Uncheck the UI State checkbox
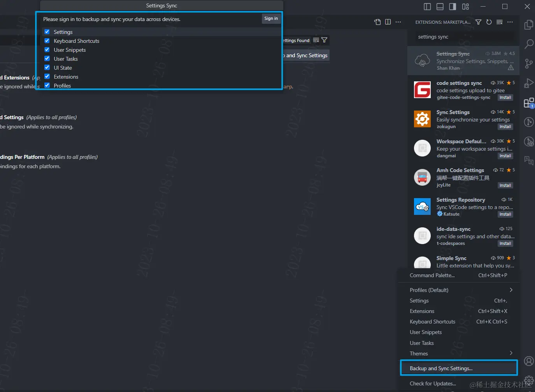 point(47,68)
